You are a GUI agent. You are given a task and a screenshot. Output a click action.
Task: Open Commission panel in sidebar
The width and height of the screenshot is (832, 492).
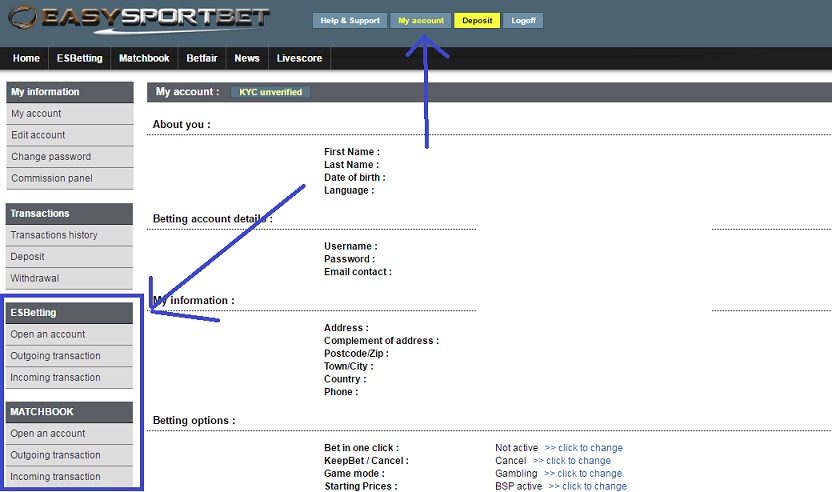70,179
